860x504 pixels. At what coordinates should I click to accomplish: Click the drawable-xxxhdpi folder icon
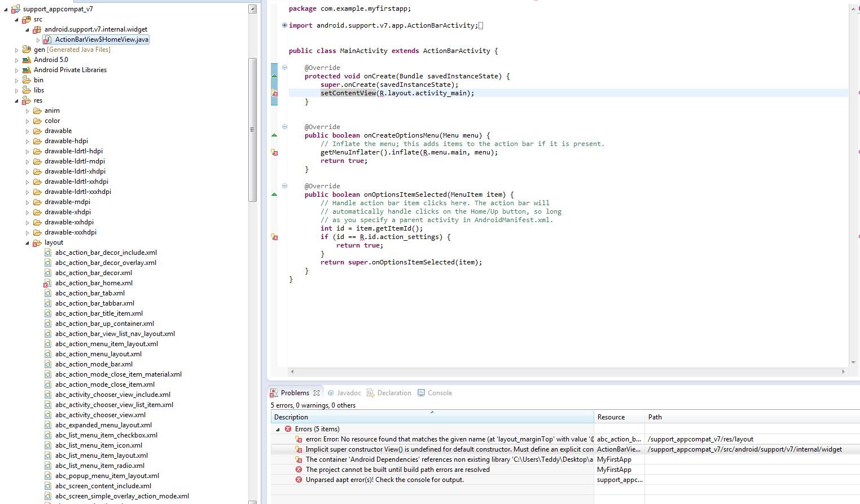click(x=37, y=232)
